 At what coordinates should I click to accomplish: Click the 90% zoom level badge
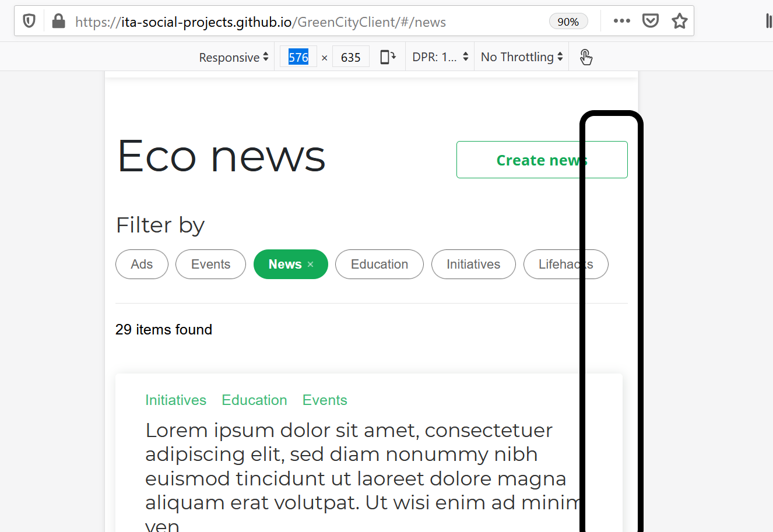[568, 22]
